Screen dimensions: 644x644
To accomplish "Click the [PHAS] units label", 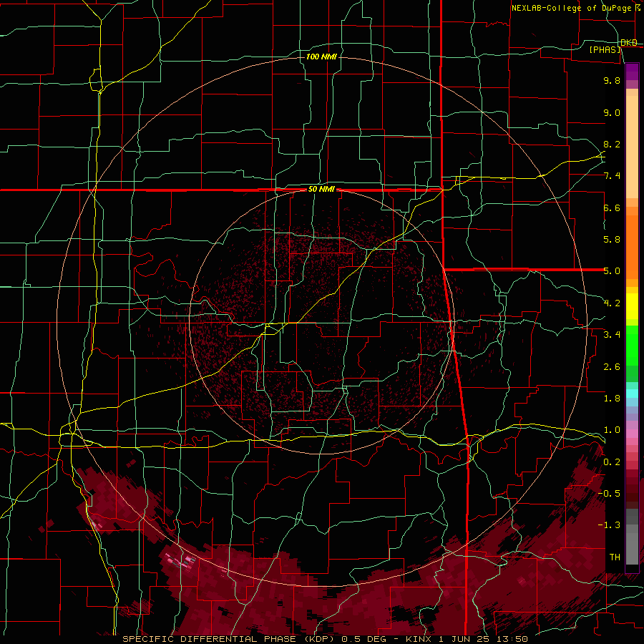I will click(x=605, y=50).
